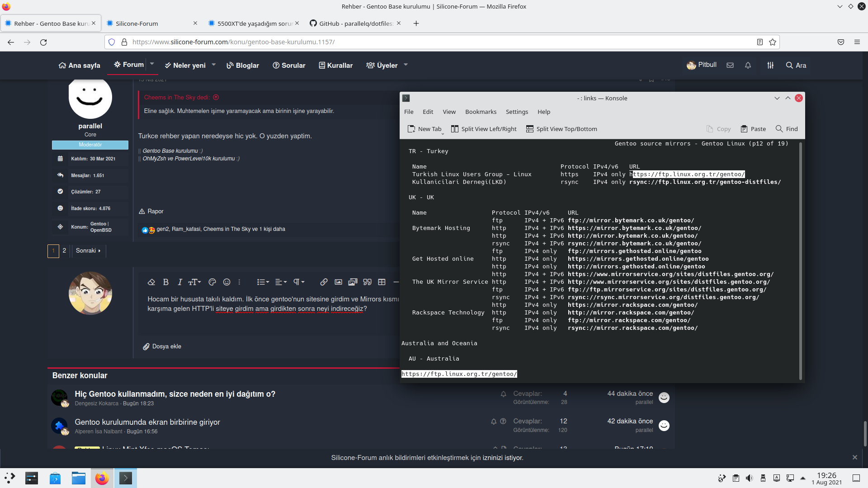
Task: Open the smiley emoji picker
Action: (x=226, y=282)
